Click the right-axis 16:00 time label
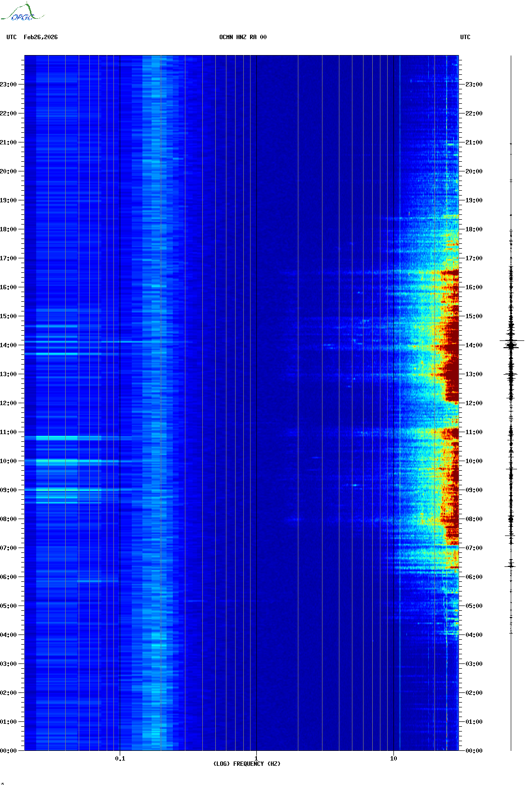This screenshot has height=789, width=532. click(474, 287)
